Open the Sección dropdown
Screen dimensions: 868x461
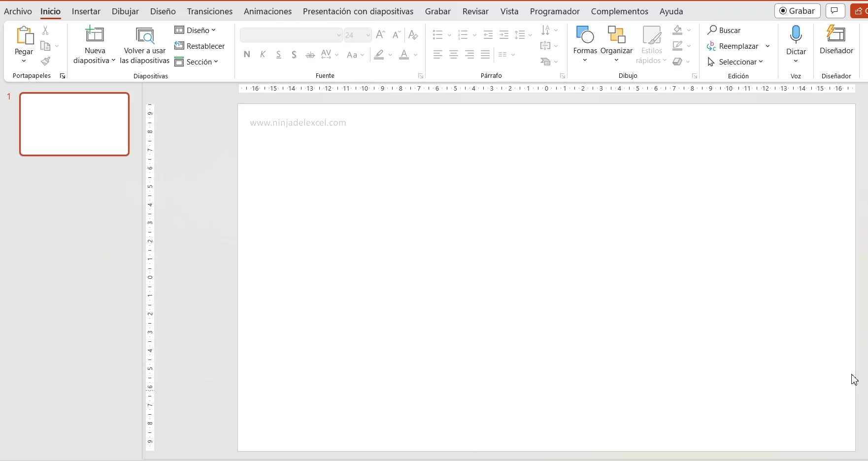tap(199, 61)
